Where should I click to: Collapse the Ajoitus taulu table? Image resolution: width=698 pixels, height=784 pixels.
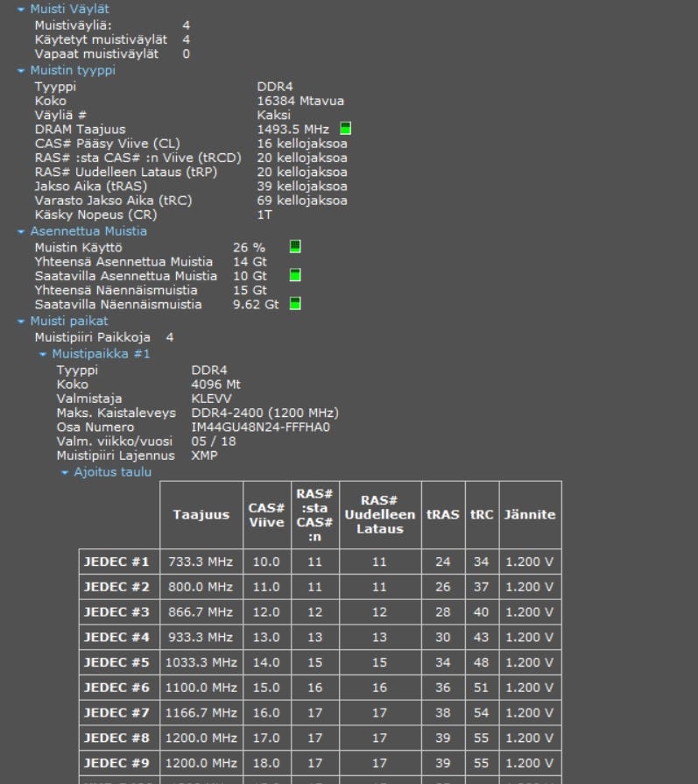[65, 472]
